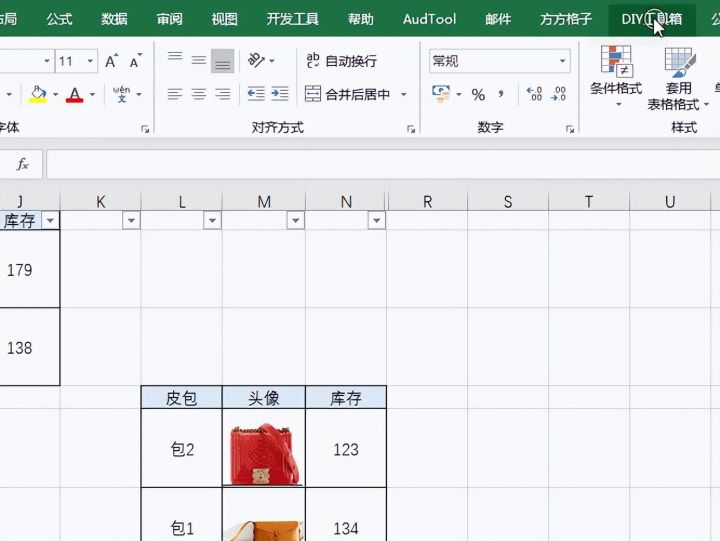Open 套用表格格式 table styles
Image resolution: width=720 pixels, height=541 pixels.
(678, 78)
